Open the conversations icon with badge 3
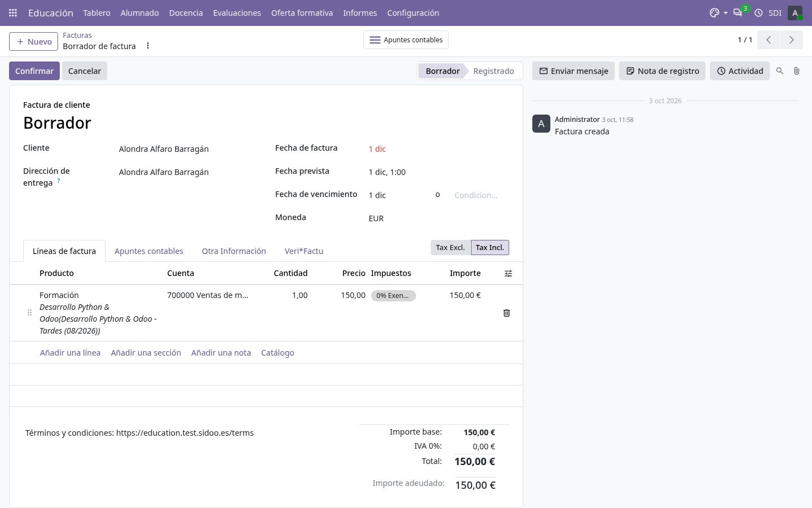Image resolution: width=812 pixels, height=508 pixels. coord(738,12)
